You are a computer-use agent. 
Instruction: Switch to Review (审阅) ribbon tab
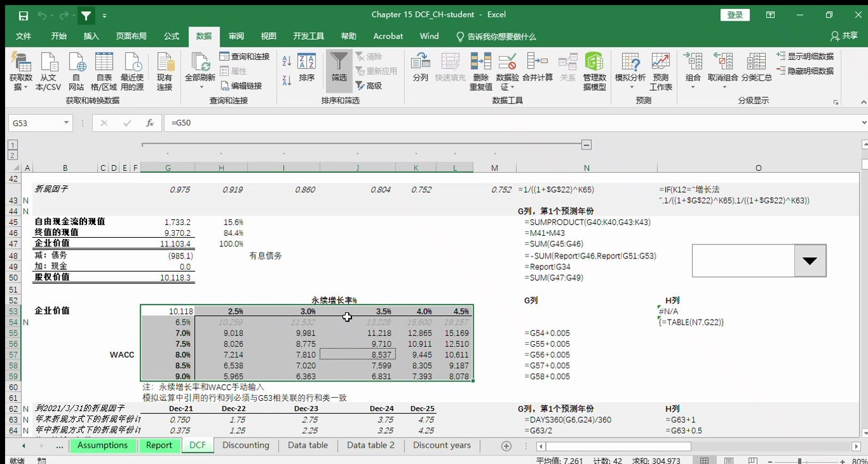click(x=237, y=36)
